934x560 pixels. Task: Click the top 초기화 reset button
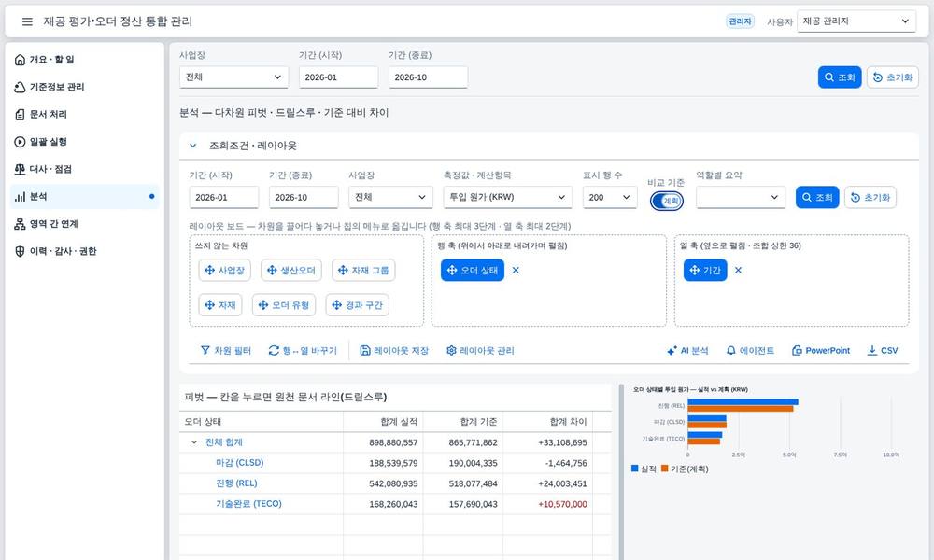click(x=892, y=77)
